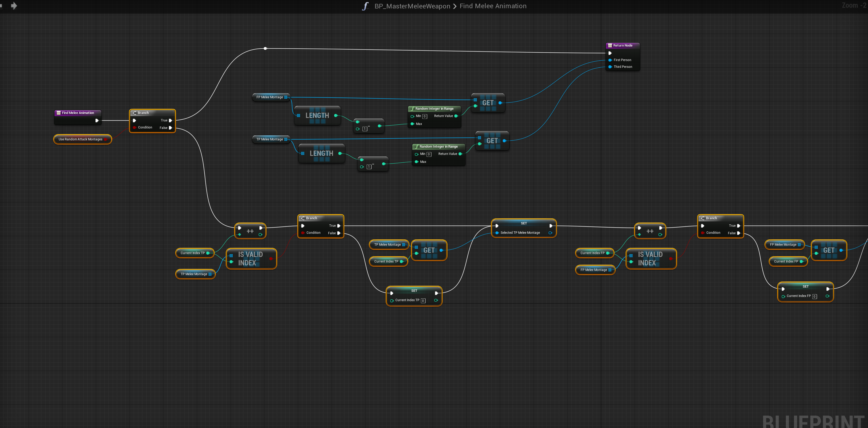Image resolution: width=868 pixels, height=428 pixels.
Task: Click the forward navigation arrow at top
Action: coord(14,6)
